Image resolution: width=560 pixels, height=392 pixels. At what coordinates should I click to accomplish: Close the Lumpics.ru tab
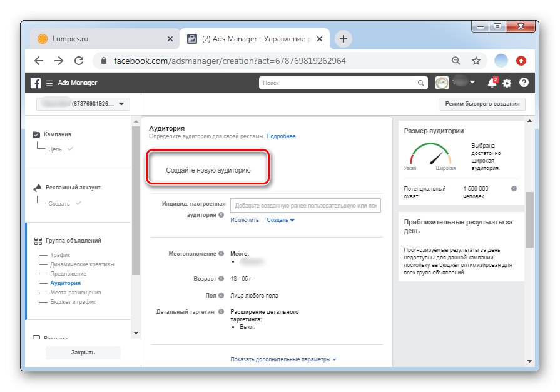click(170, 39)
